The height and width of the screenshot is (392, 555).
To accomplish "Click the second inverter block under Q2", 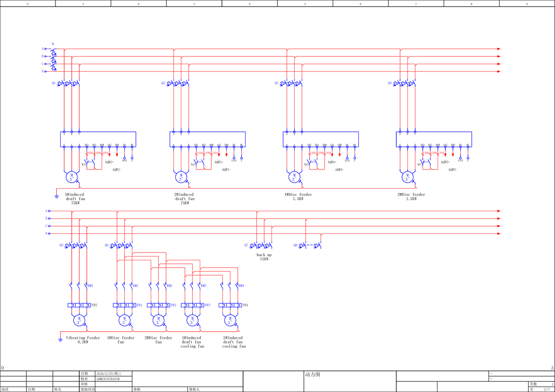I will 208,140.
